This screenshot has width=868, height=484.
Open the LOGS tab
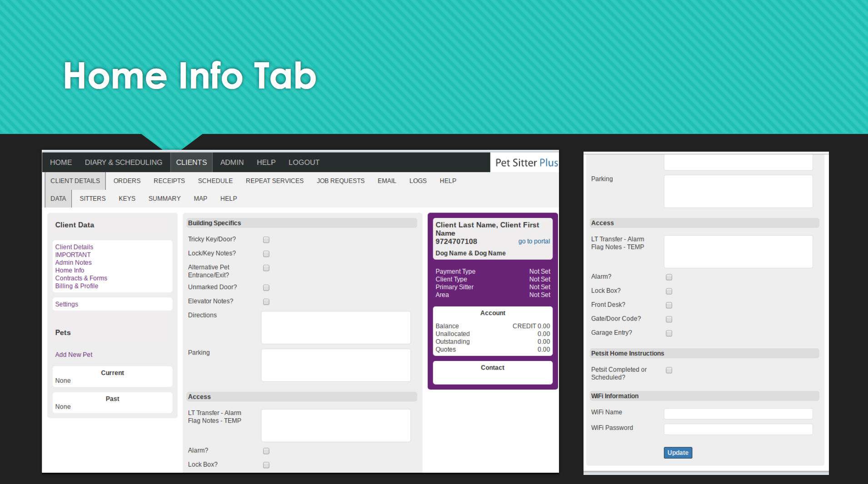coord(418,181)
